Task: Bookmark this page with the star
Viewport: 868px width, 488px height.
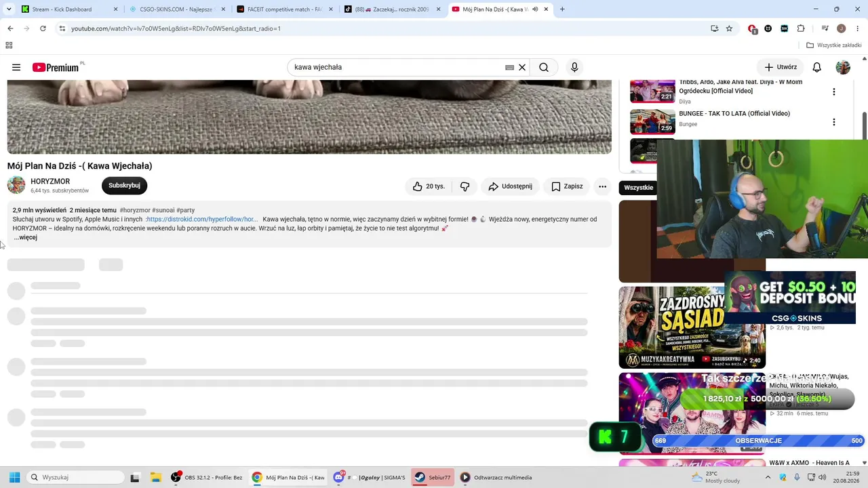Action: tap(729, 28)
